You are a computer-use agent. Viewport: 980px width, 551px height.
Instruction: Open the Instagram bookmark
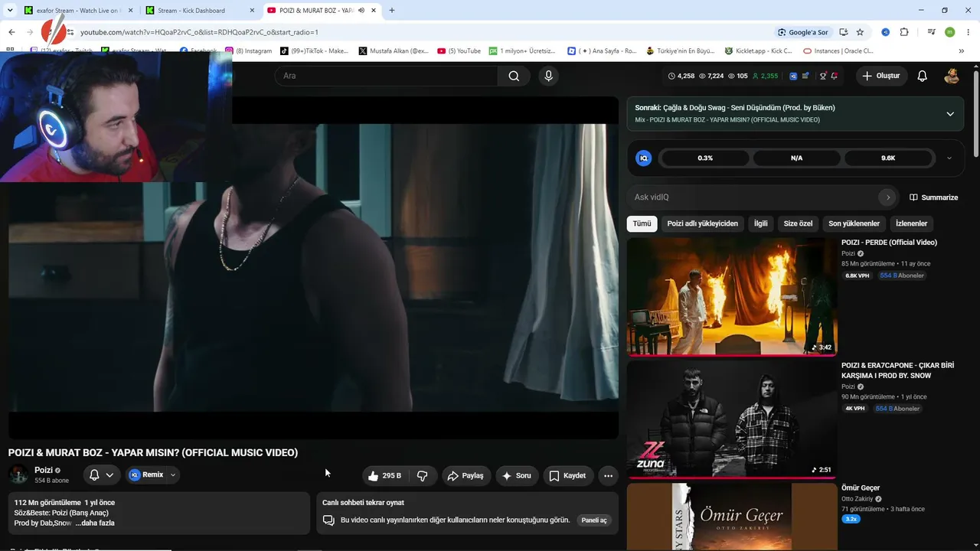click(249, 51)
